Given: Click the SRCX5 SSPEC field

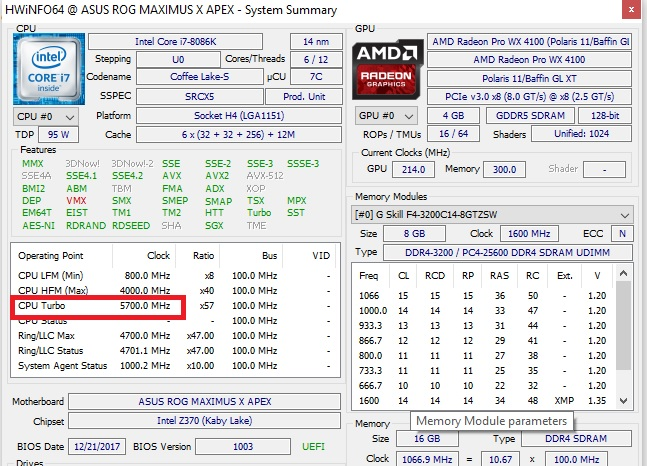Looking at the screenshot, I should (x=200, y=97).
